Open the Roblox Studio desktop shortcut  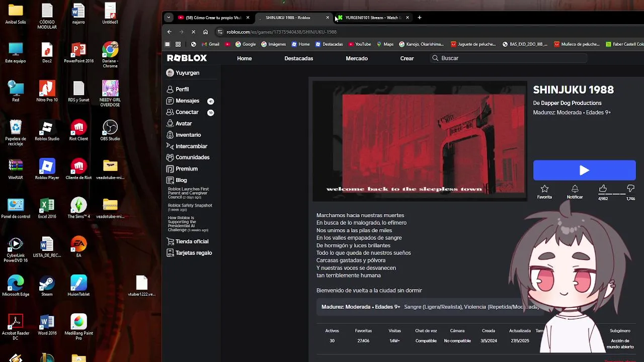47,131
